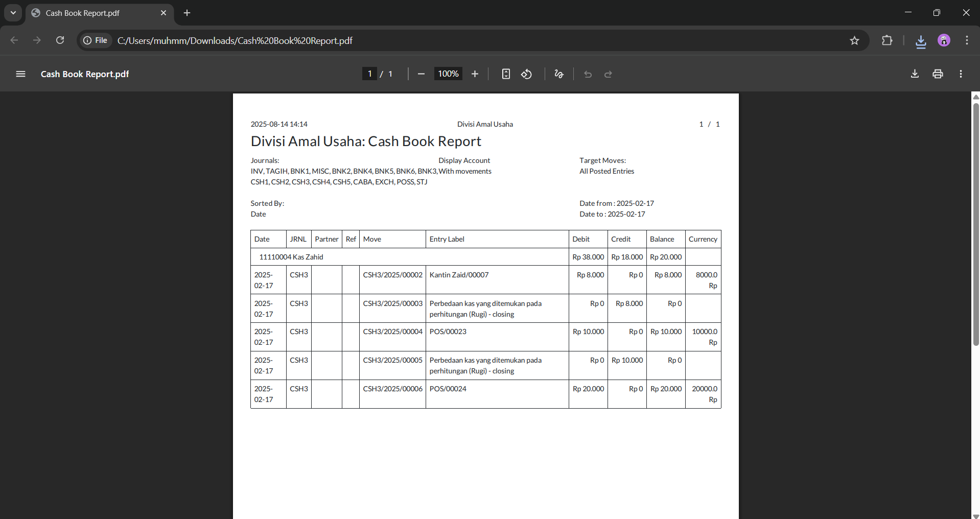
Task: Open the Chrome profile avatar
Action: [944, 40]
